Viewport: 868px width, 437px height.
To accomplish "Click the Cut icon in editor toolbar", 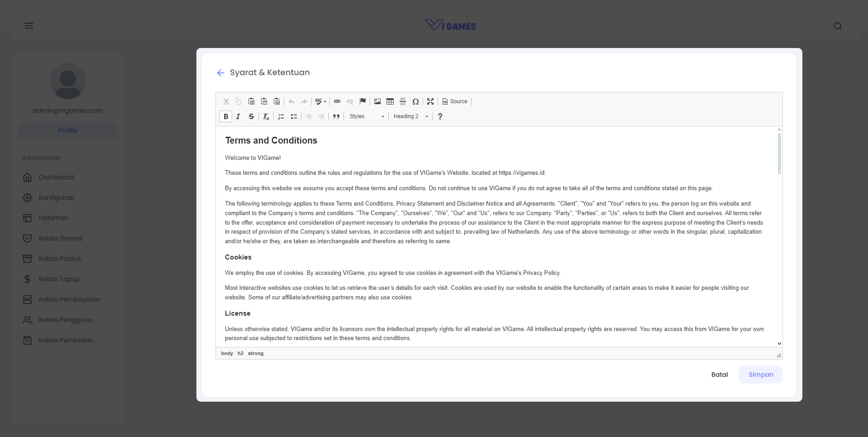I will click(x=226, y=101).
